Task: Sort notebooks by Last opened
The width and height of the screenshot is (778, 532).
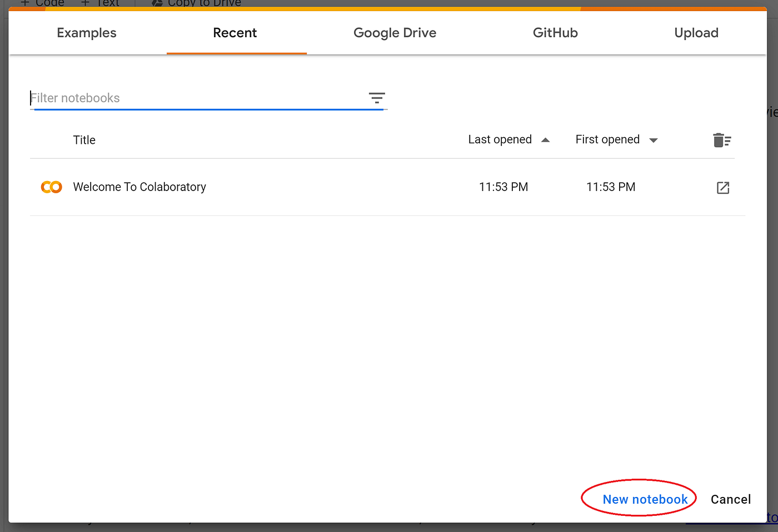Action: point(508,139)
